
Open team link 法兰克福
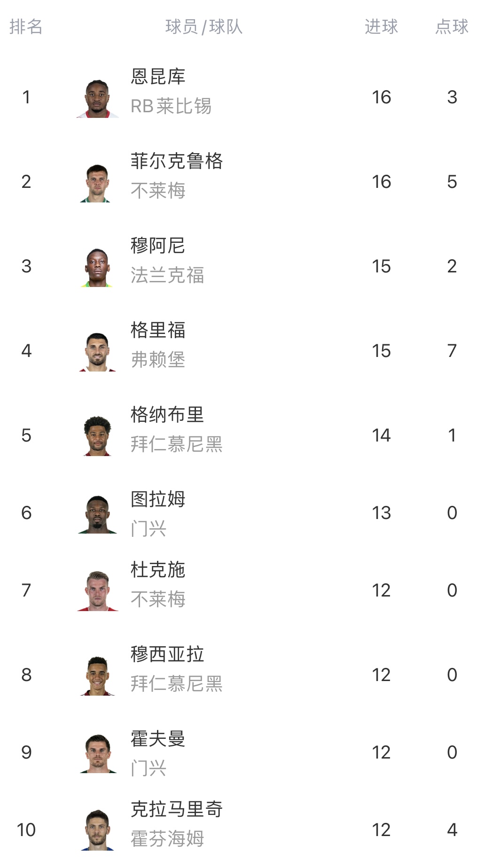point(167,275)
